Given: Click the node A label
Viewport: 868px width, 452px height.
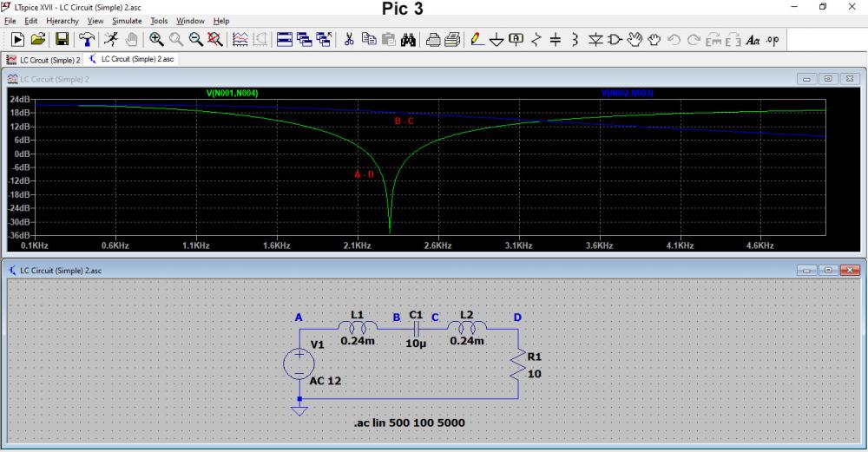Looking at the screenshot, I should pyautogui.click(x=299, y=317).
